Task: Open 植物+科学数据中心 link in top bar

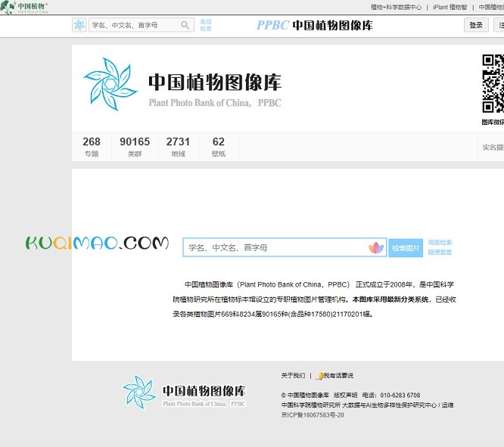Action: point(396,7)
